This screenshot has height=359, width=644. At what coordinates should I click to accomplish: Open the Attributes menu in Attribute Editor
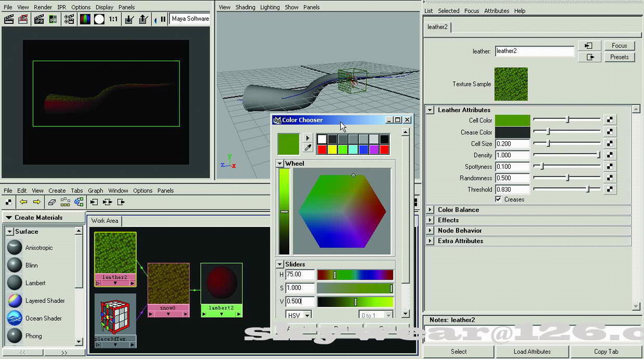pyautogui.click(x=496, y=11)
